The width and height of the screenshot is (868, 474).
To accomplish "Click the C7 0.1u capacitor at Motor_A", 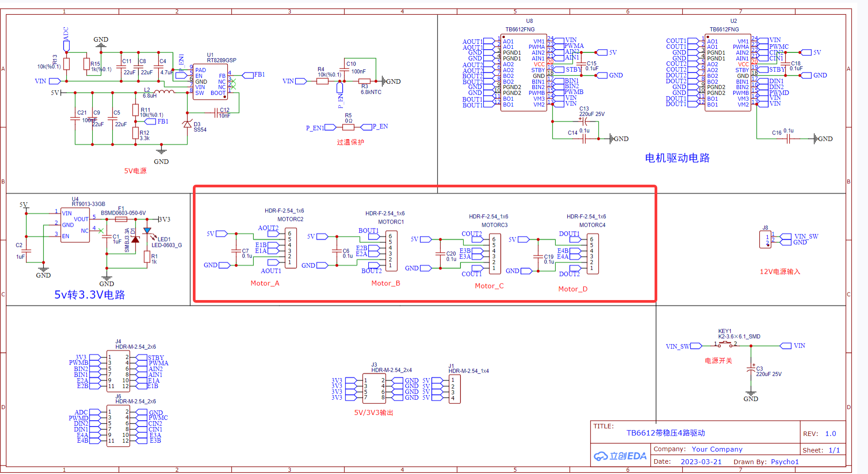I will coord(236,251).
